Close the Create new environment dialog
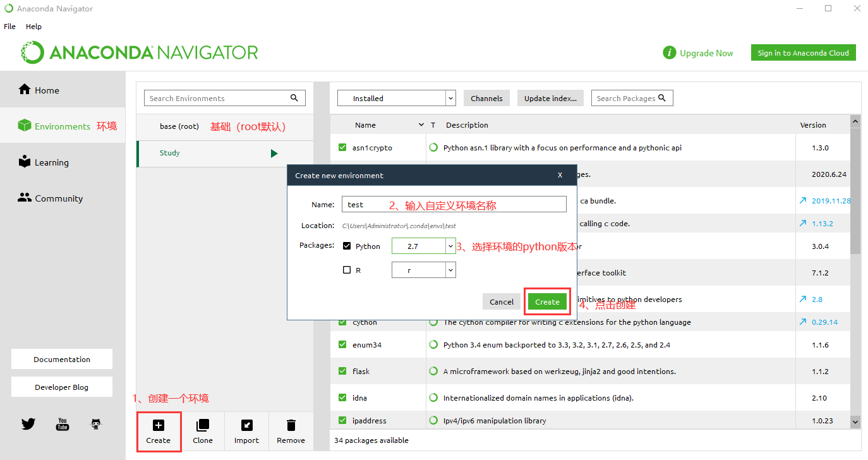Image resolution: width=868 pixels, height=460 pixels. coord(560,175)
